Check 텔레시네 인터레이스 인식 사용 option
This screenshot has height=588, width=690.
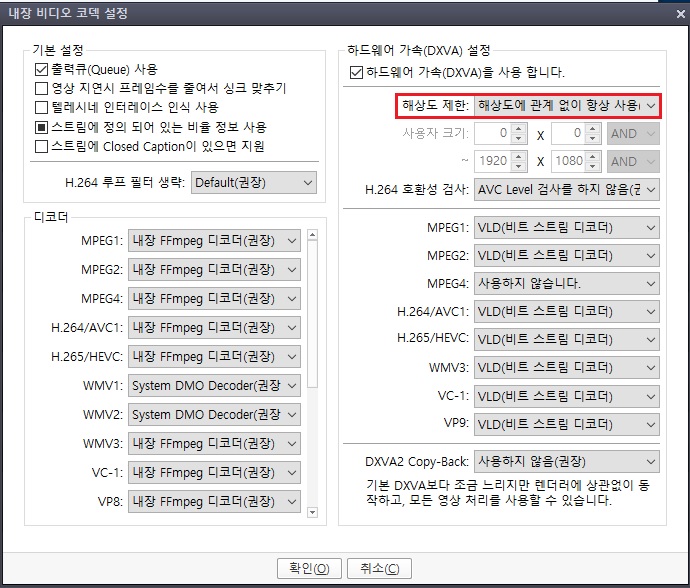pos(41,107)
